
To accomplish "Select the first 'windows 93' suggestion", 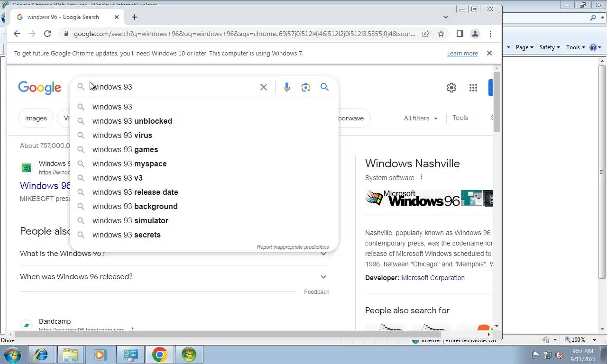I will coord(204,107).
